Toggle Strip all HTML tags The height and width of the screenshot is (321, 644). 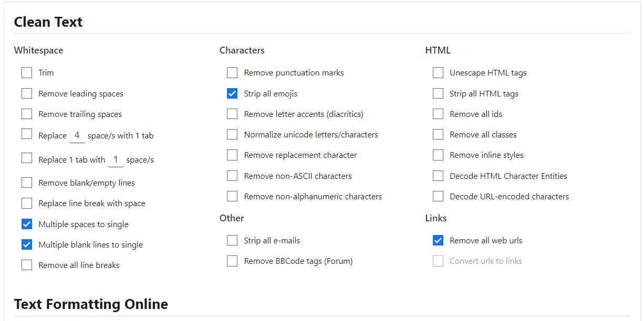tap(438, 93)
